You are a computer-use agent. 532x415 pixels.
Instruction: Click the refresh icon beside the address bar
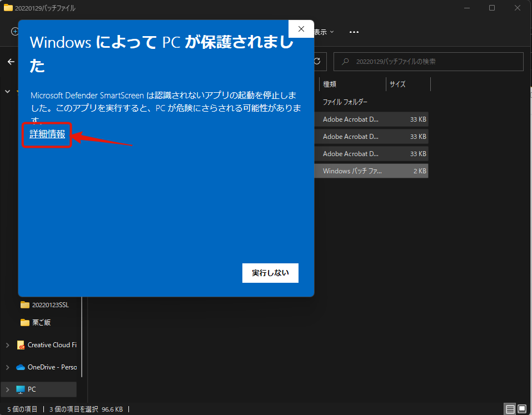pos(317,62)
